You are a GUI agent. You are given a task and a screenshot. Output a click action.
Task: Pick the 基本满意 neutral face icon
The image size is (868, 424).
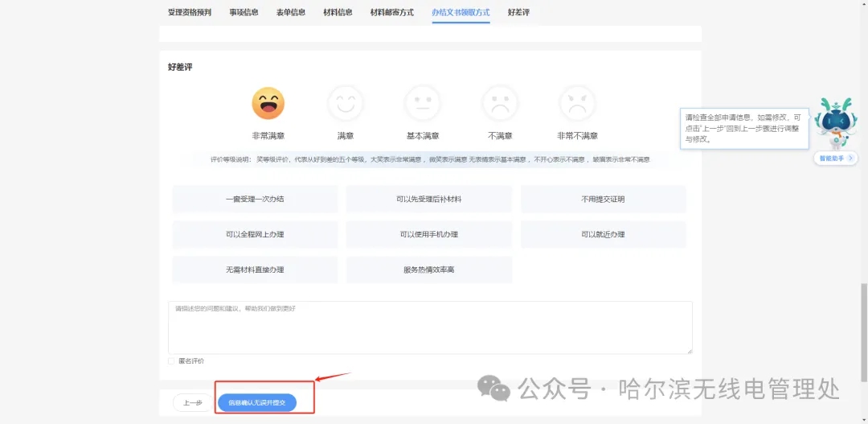[423, 104]
